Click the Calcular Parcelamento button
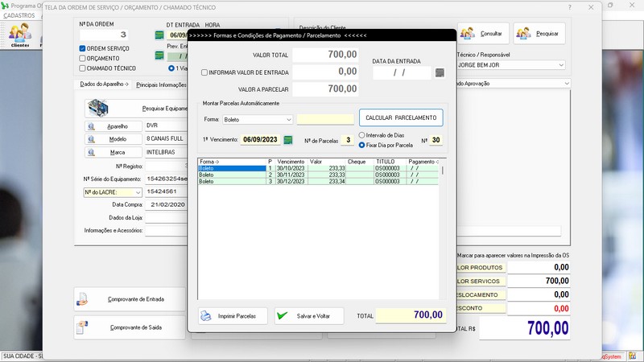 click(401, 118)
